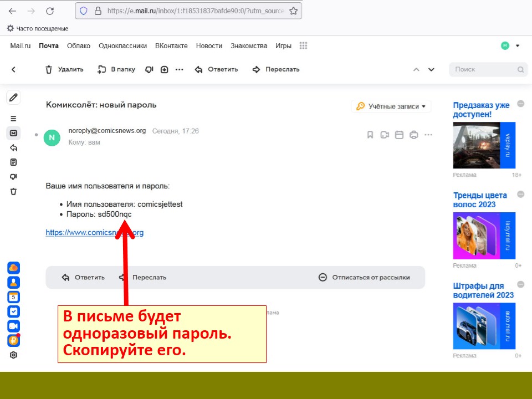Open Contacts app icon in sidebar
This screenshot has width=532, height=399.
pyautogui.click(x=13, y=283)
